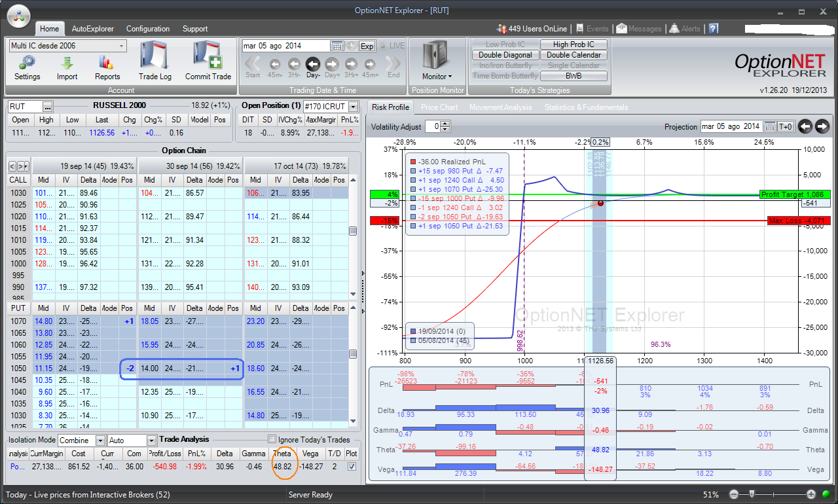The height and width of the screenshot is (504, 838).
Task: Open the trading date calendar picker
Action: [337, 46]
